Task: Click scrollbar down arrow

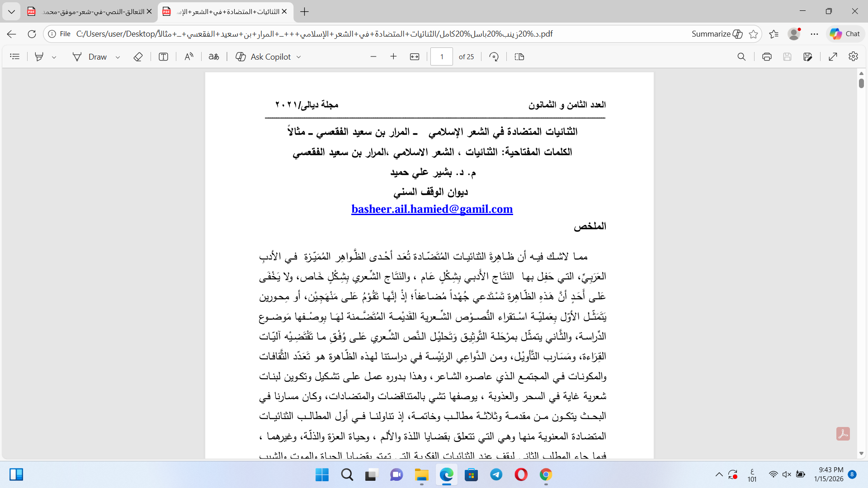Action: [x=861, y=453]
